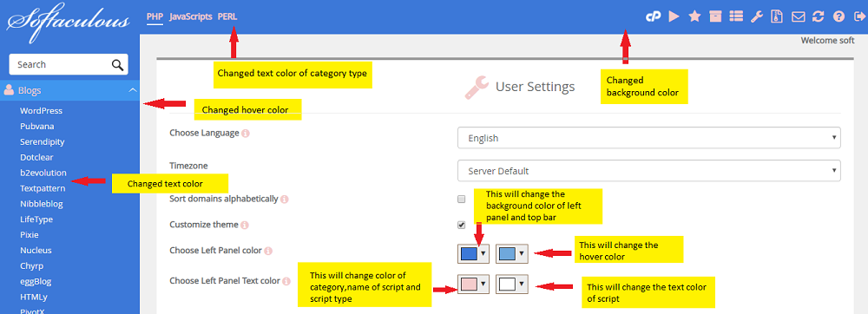Open the white script text color picker arrow
The width and height of the screenshot is (868, 314).
[523, 285]
